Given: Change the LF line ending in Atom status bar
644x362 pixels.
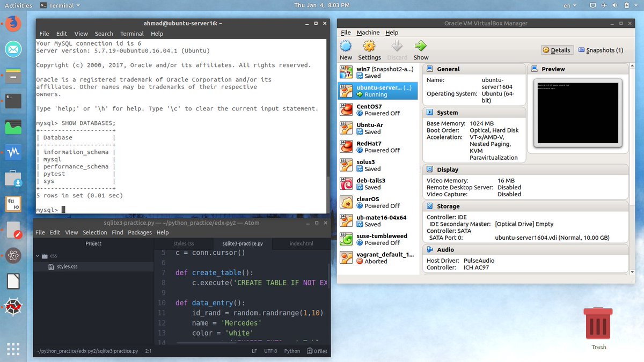Looking at the screenshot, I should [254, 351].
